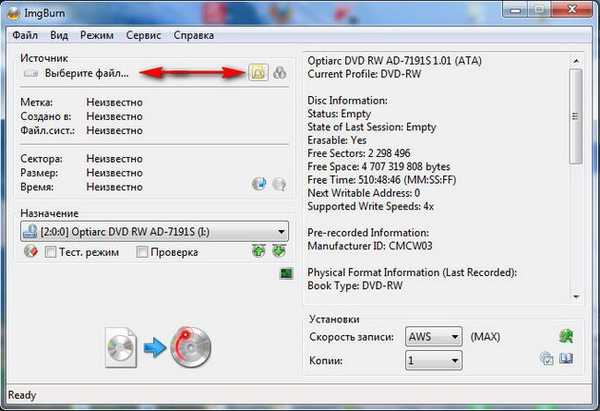Click the disc info scrollbar down arrow
Viewport: 600px width, 411px height.
coord(576,297)
